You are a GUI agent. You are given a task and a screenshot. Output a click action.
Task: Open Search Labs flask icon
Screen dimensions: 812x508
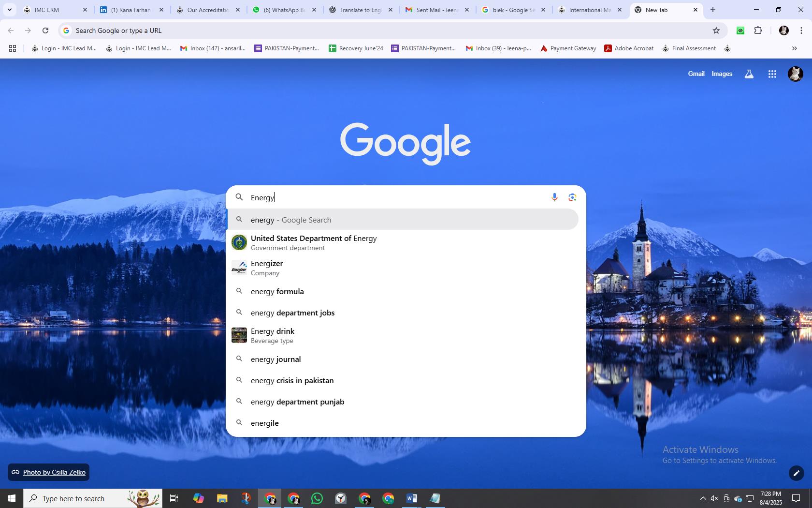(749, 74)
